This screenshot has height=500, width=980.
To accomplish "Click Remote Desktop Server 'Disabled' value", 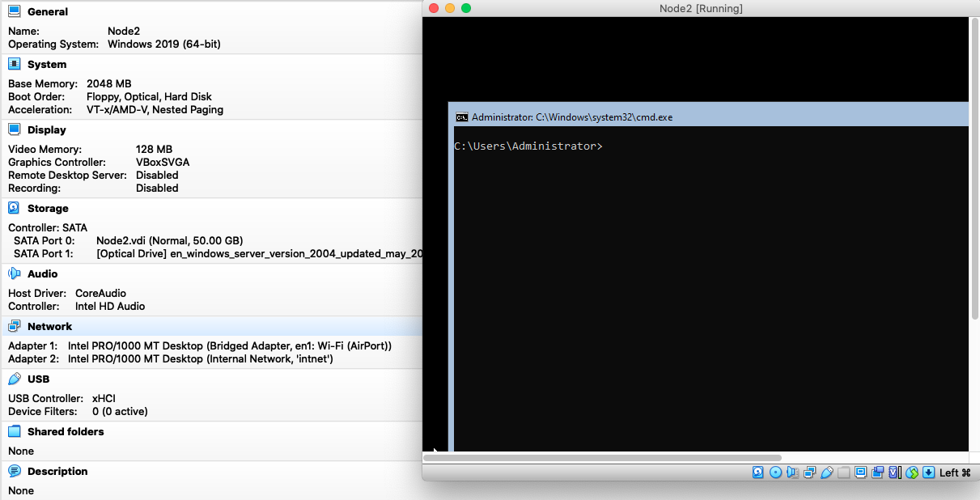I will [x=157, y=176].
